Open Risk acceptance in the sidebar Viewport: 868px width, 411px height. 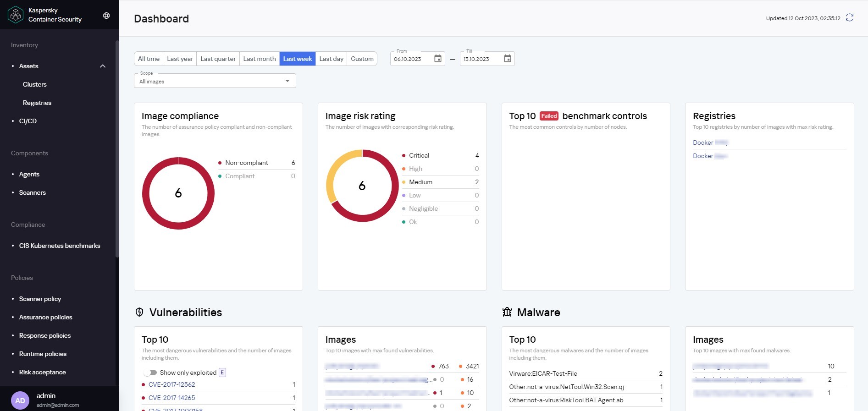pos(43,372)
